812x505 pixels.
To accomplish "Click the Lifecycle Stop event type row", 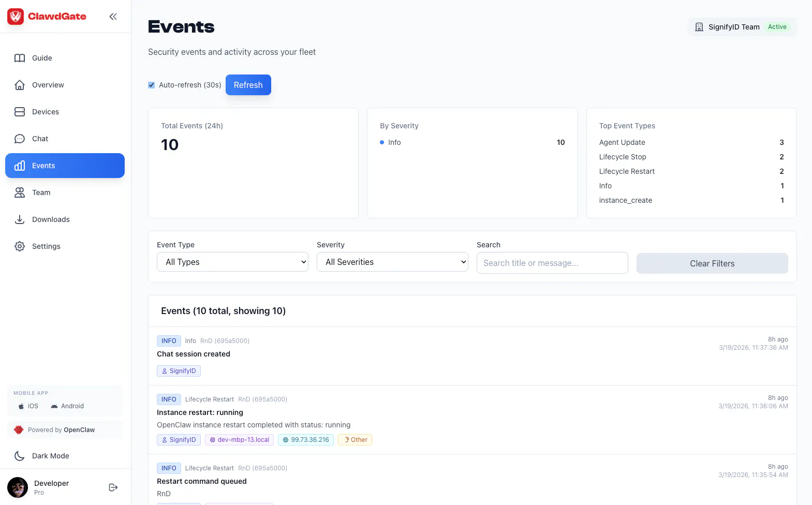I will (691, 157).
